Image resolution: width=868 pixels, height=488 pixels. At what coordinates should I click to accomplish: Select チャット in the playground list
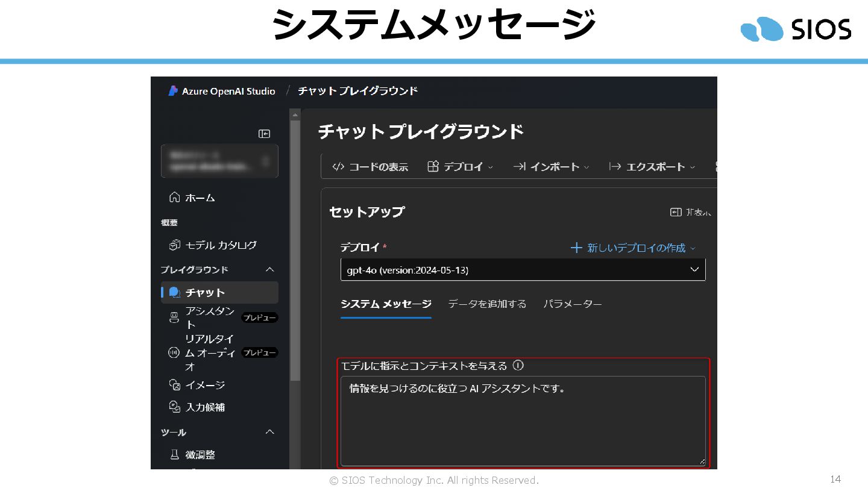pyautogui.click(x=219, y=292)
